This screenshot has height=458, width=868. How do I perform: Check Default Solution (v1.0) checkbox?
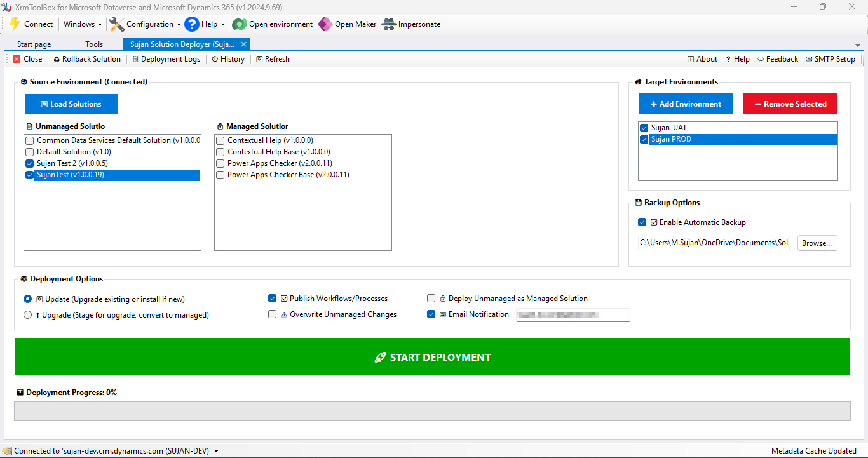point(29,152)
